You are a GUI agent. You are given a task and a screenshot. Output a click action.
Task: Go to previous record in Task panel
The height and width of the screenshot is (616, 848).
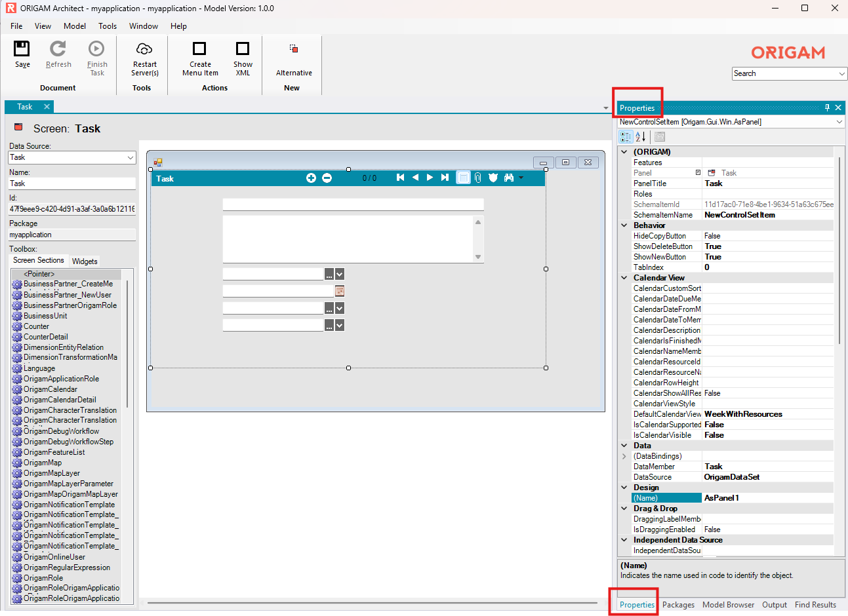coord(415,178)
